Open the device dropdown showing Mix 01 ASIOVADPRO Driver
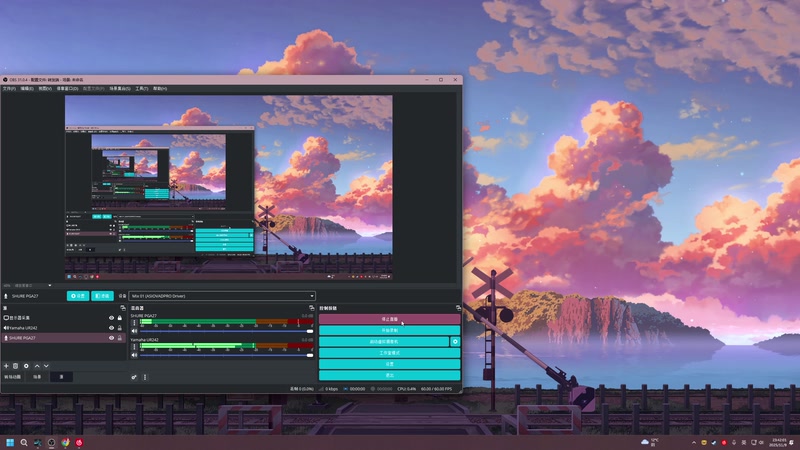The height and width of the screenshot is (450, 800). click(222, 296)
